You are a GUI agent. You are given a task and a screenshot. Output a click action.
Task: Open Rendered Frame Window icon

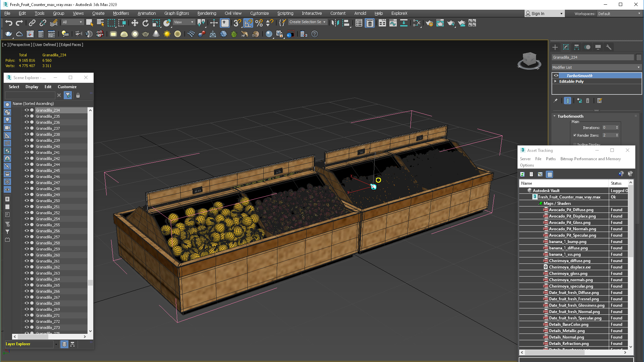(x=440, y=23)
